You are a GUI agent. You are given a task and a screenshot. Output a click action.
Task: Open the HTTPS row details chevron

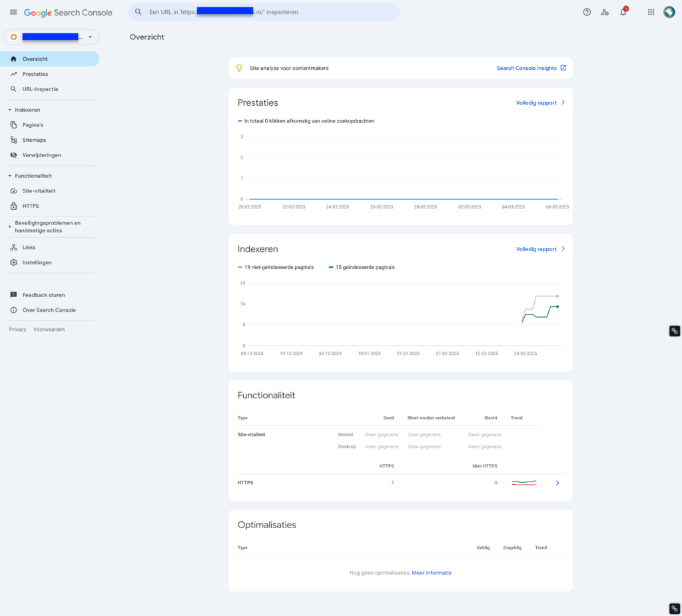pos(557,483)
